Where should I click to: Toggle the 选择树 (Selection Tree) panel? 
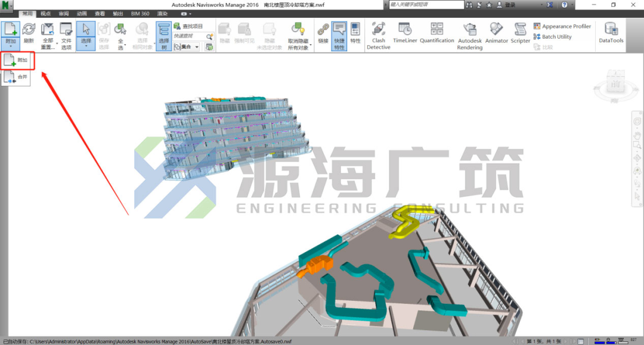(163, 36)
